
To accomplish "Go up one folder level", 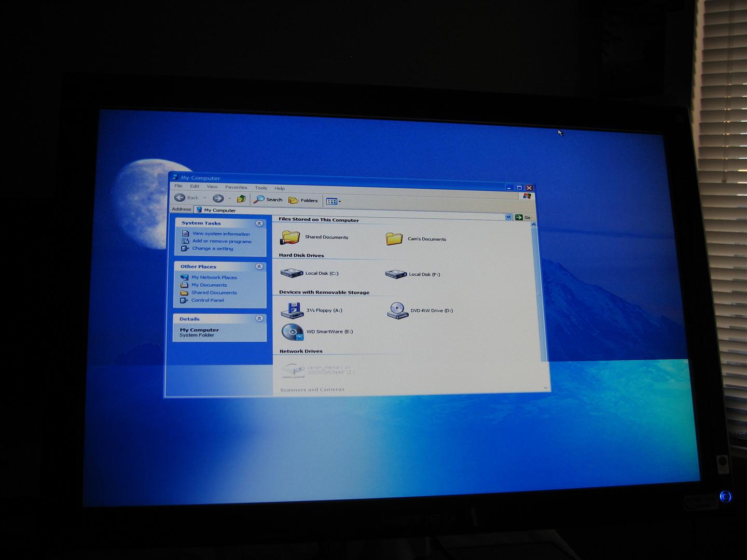I will pyautogui.click(x=241, y=199).
